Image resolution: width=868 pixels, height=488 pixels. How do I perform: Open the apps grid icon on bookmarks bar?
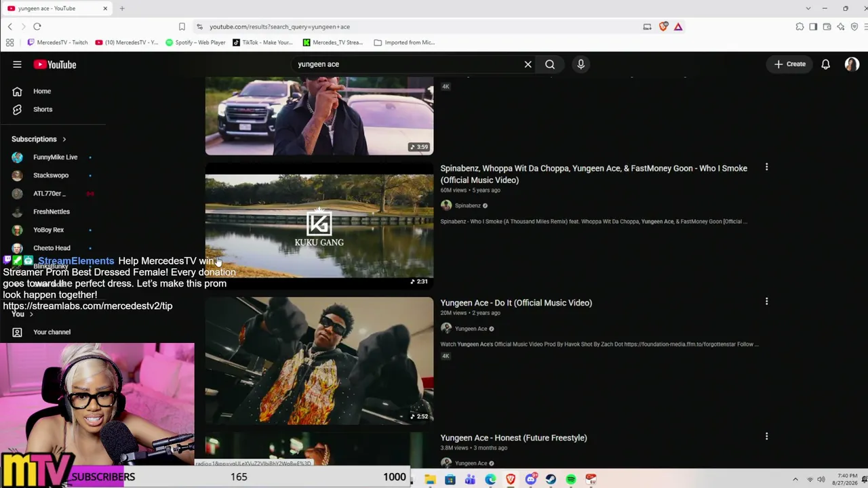[9, 42]
